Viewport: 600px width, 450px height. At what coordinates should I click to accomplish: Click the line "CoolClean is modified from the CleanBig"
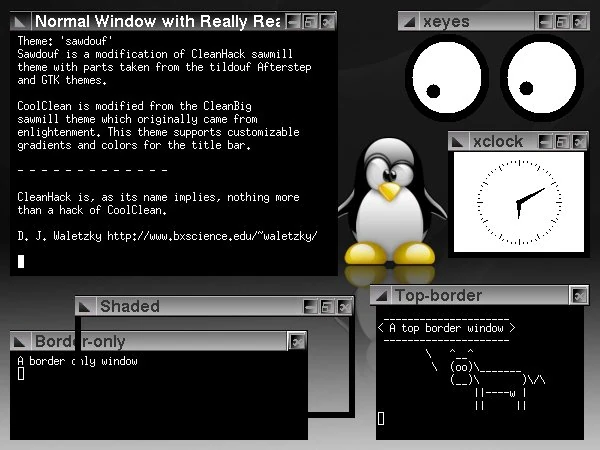pos(135,106)
